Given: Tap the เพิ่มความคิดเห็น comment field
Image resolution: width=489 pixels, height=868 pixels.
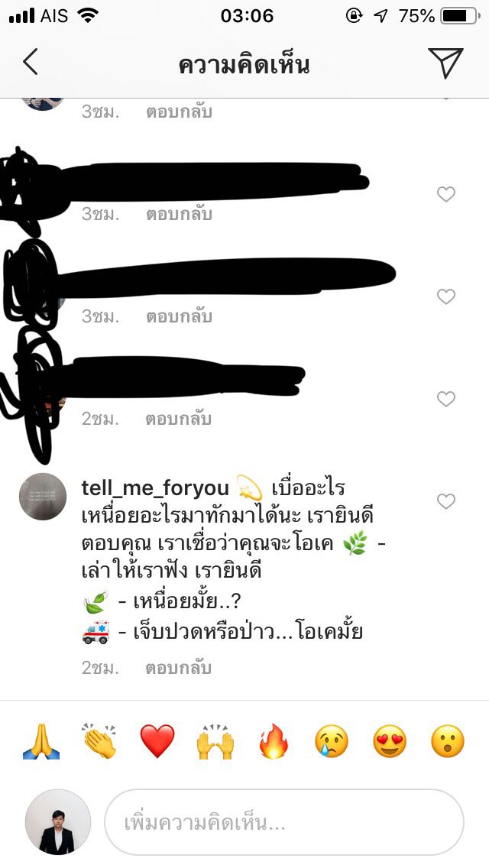Looking at the screenshot, I should pos(284,823).
